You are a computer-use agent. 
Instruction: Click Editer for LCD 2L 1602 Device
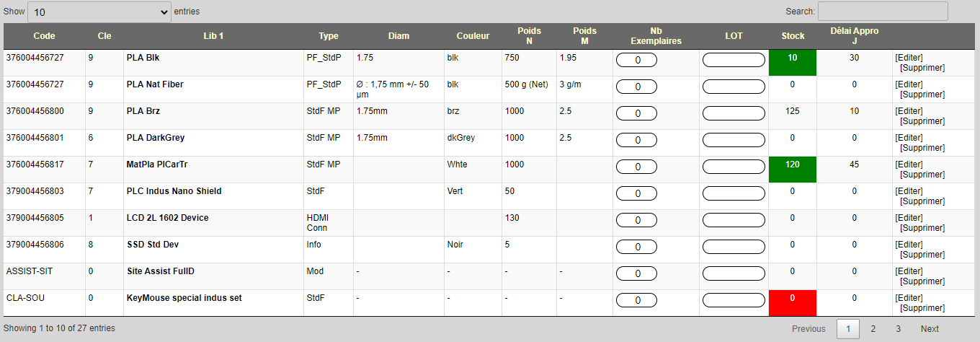tap(909, 218)
